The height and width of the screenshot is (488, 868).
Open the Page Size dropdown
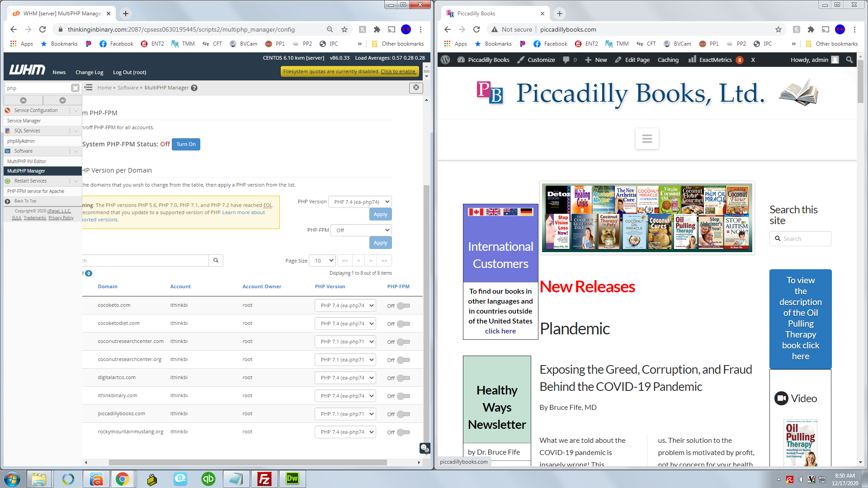[x=322, y=261]
